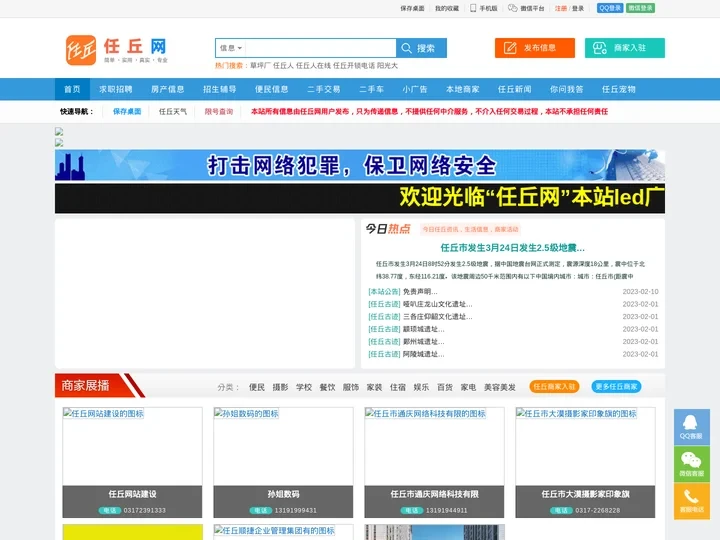Screen dimensions: 720x540
Task: Click the 微信登录 button
Action: point(640,8)
